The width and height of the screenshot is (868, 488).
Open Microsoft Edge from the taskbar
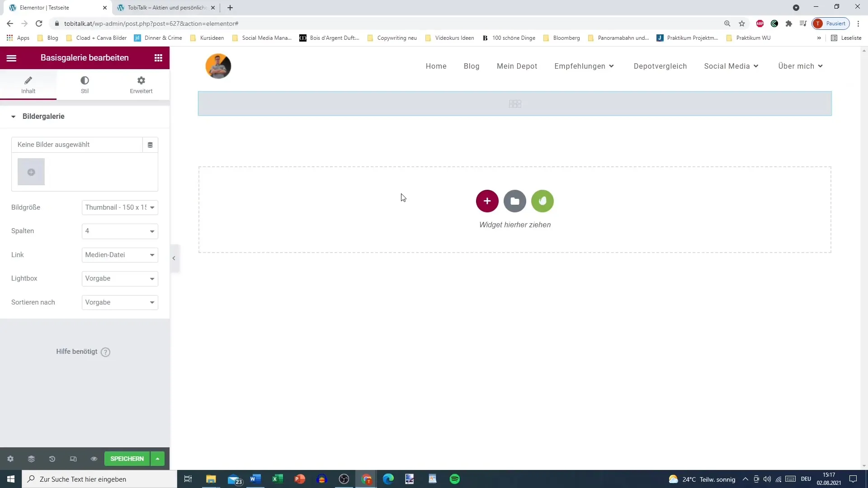[x=388, y=479]
